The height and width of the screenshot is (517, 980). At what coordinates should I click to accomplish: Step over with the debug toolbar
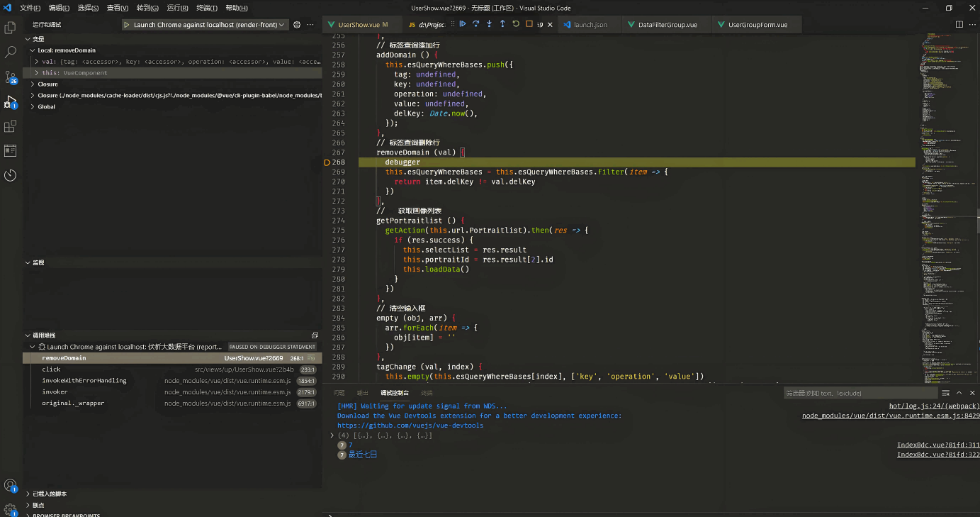click(x=475, y=24)
